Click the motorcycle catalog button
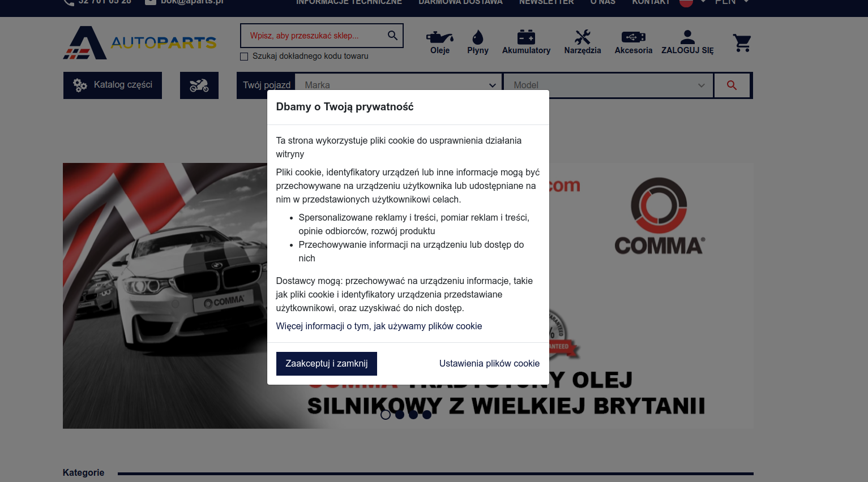868x482 pixels. [199, 85]
